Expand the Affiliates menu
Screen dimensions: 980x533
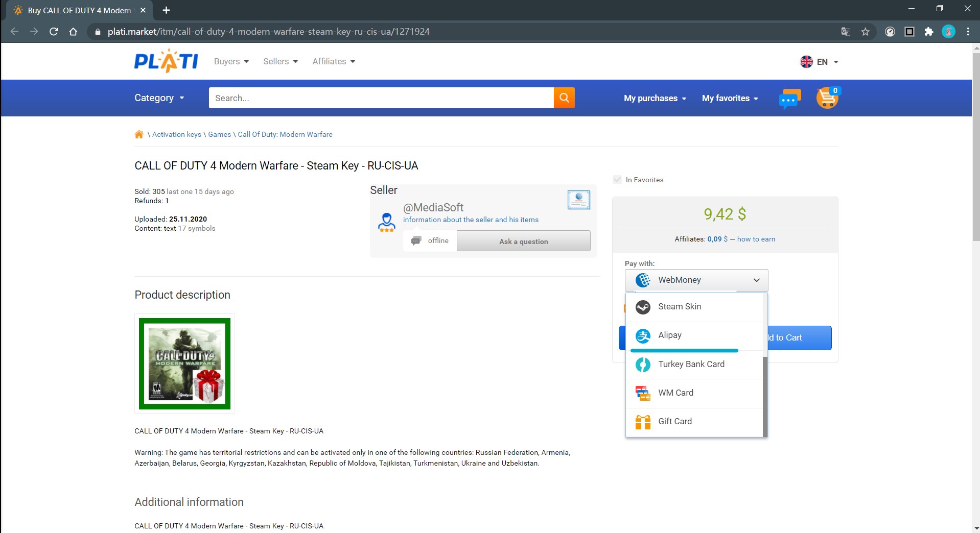tap(334, 61)
